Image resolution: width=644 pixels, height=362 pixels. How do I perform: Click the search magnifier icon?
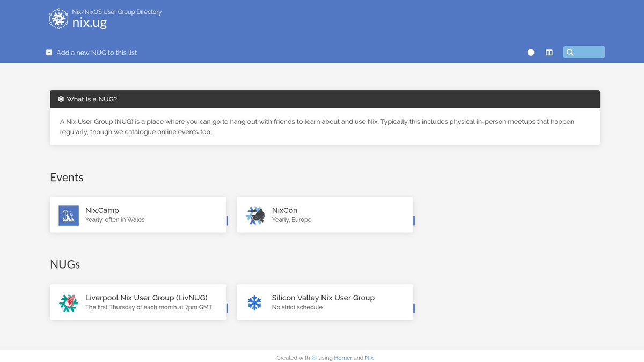click(570, 53)
